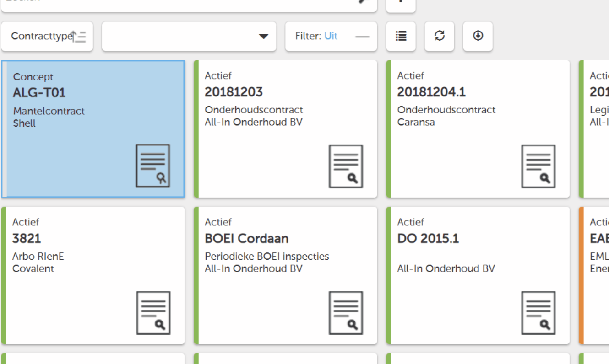Click the 'Covalent' text
Screen dimensions: 609x364
pos(33,268)
